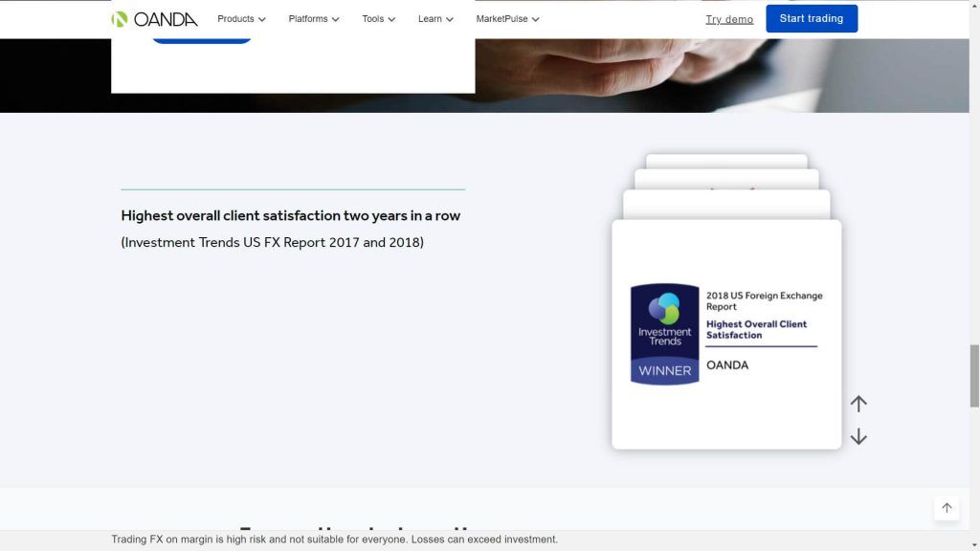980x551 pixels.
Task: Show next award with down arrow
Action: pyautogui.click(x=858, y=436)
